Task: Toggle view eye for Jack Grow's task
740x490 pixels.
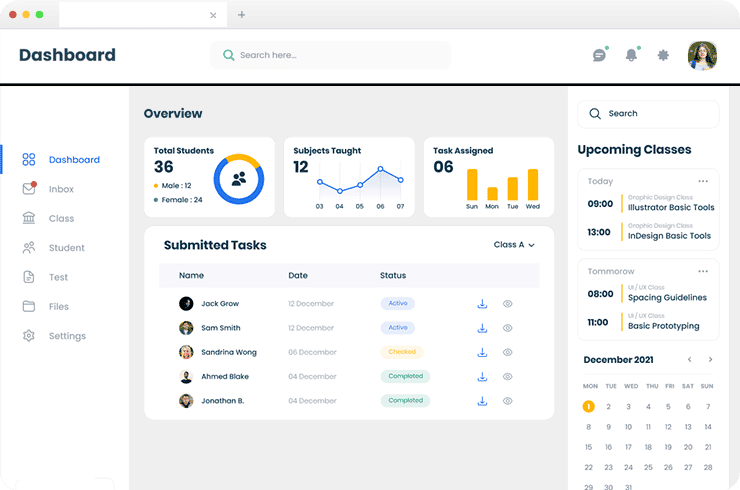Action: pos(508,303)
